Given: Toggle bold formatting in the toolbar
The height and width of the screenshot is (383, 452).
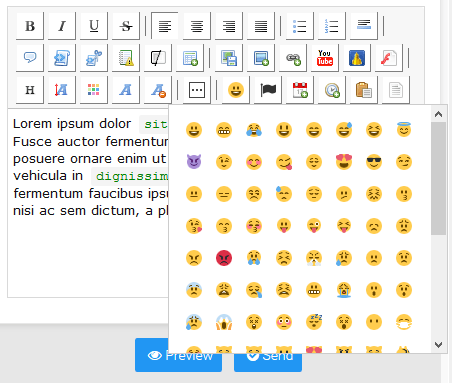Looking at the screenshot, I should (30, 26).
